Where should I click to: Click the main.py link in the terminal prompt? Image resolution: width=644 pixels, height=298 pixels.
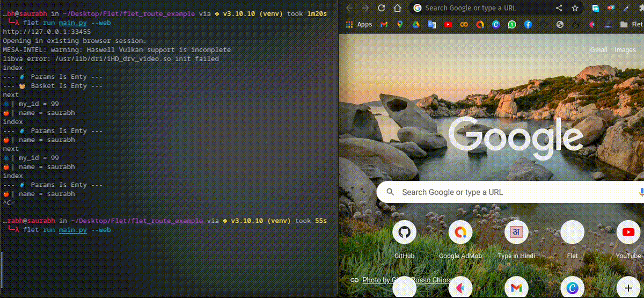[72, 230]
